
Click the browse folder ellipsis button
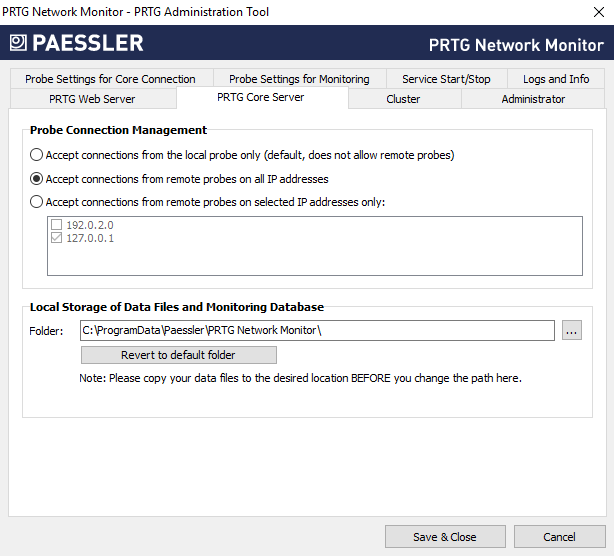[571, 331]
